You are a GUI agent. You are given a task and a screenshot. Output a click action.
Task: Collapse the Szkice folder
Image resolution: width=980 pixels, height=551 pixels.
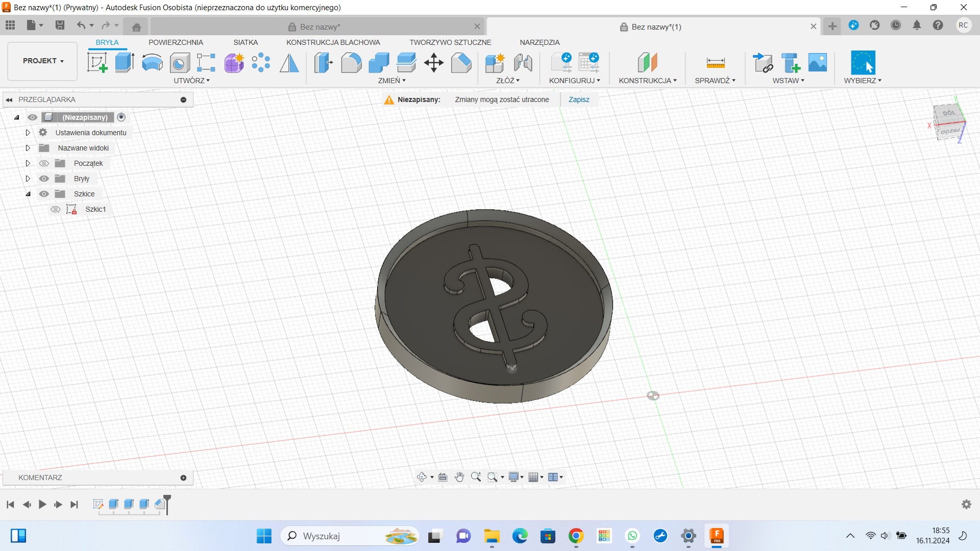[x=28, y=194]
